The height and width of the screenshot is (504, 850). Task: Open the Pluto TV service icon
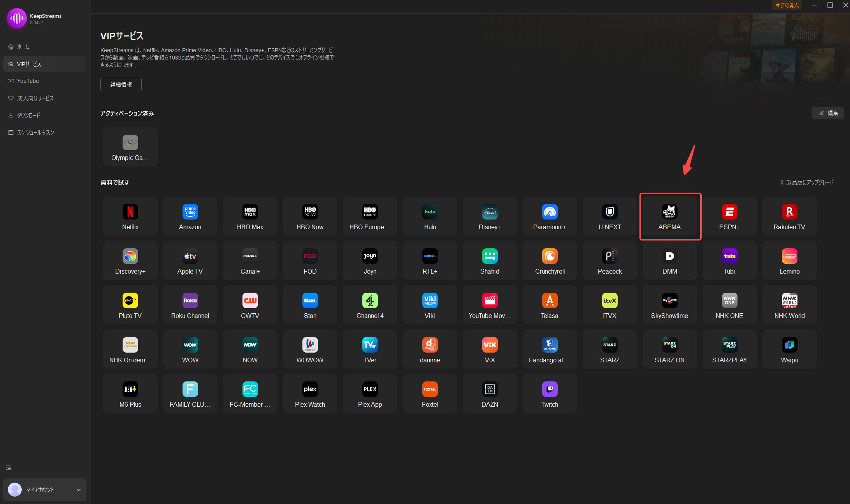click(x=130, y=305)
